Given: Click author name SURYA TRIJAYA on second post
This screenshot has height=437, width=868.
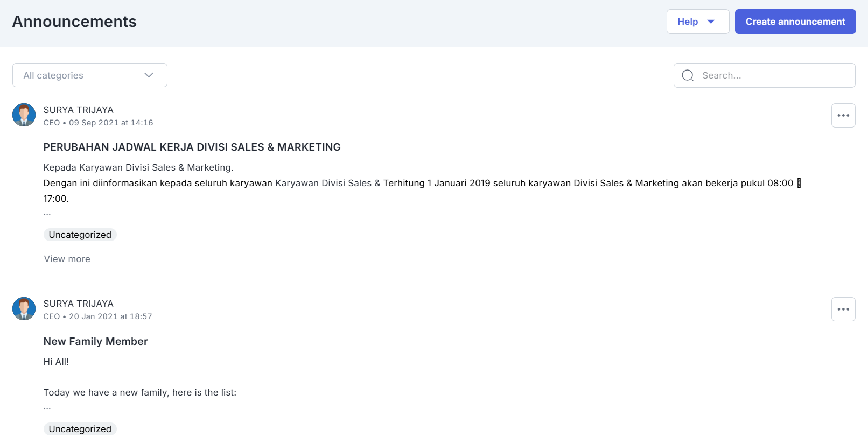Looking at the screenshot, I should coord(78,304).
